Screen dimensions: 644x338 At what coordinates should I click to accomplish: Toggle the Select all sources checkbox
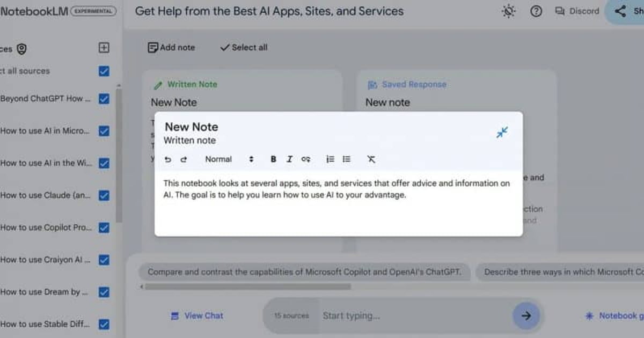point(104,71)
